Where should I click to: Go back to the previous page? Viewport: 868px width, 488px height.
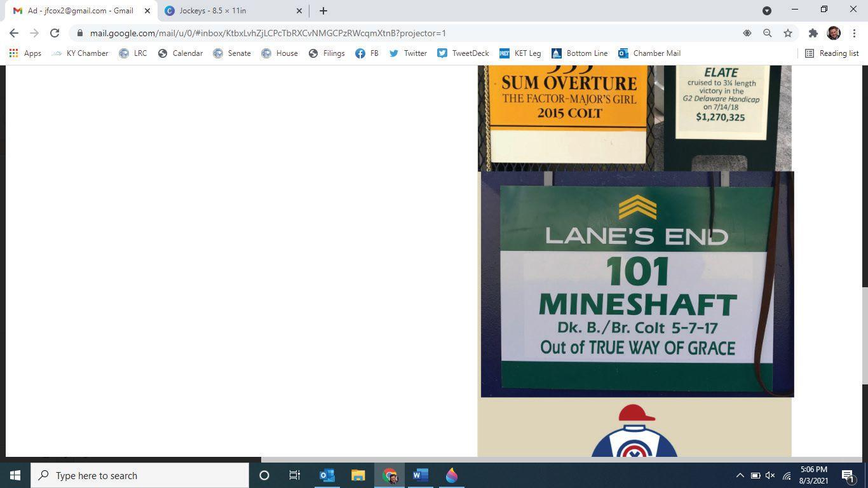(14, 33)
